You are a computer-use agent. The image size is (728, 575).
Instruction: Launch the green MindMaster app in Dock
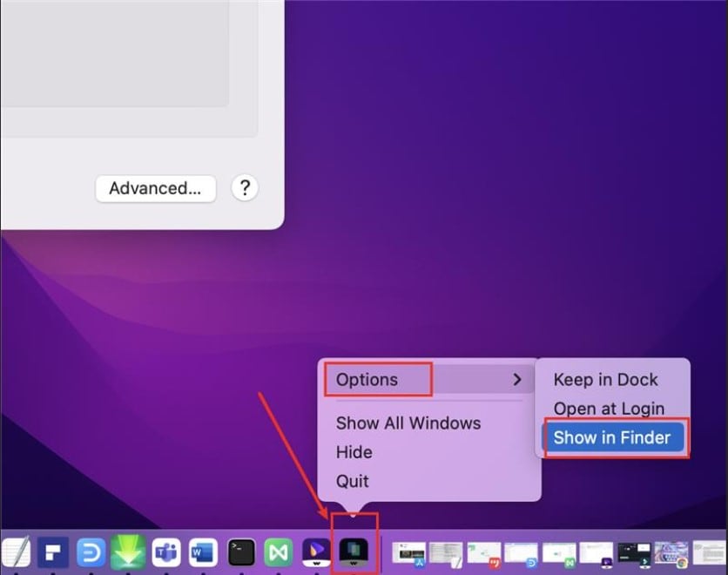[279, 552]
